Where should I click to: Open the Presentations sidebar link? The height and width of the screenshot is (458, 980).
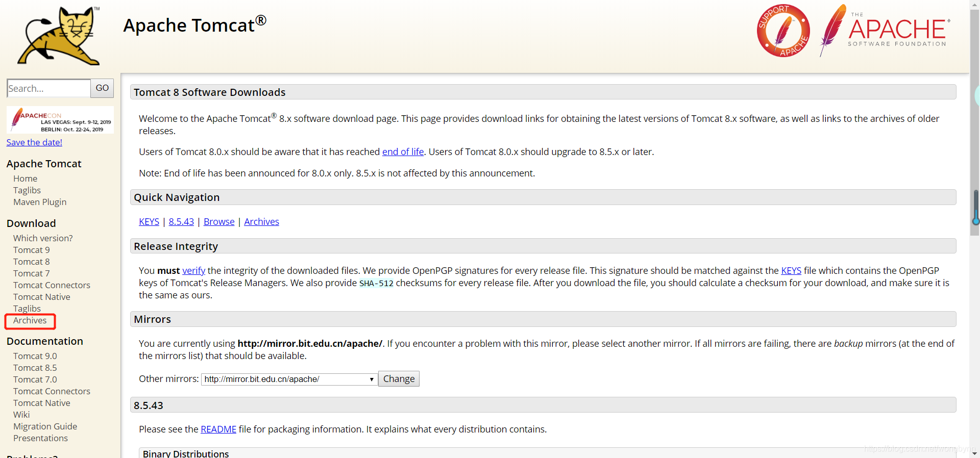[40, 438]
